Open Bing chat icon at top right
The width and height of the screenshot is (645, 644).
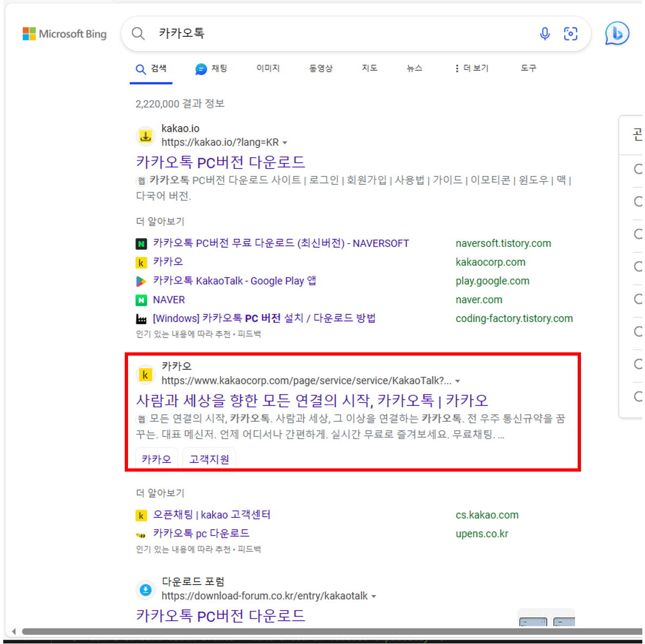point(617,33)
